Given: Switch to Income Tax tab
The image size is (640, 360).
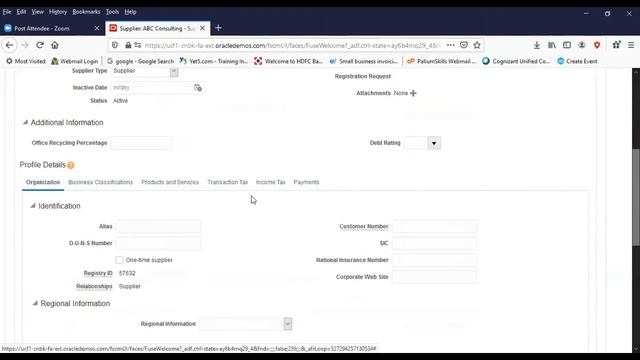Looking at the screenshot, I should pyautogui.click(x=271, y=182).
